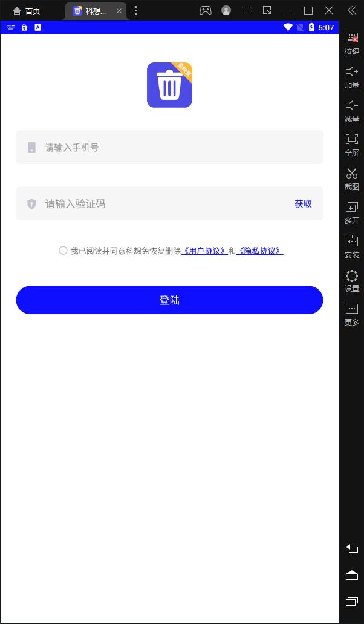Show 更多 more tools
Image resolution: width=364 pixels, height=624 pixels.
coord(352,315)
